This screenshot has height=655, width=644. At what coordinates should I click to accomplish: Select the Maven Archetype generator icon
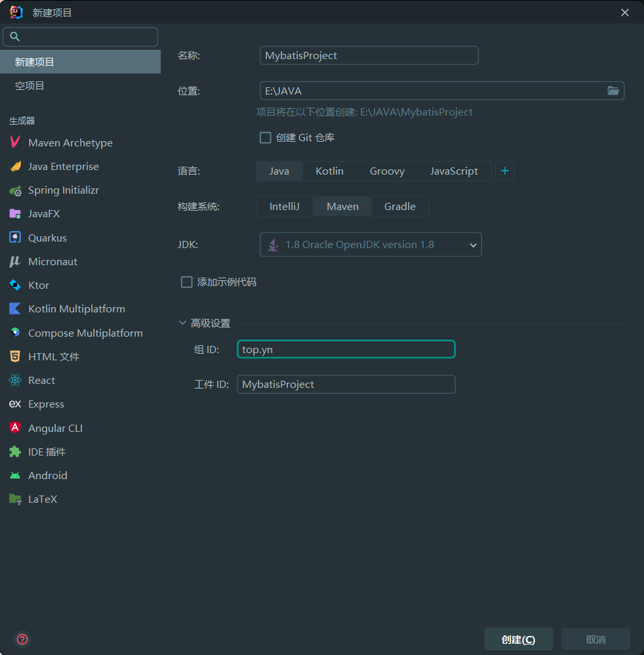pyautogui.click(x=15, y=142)
